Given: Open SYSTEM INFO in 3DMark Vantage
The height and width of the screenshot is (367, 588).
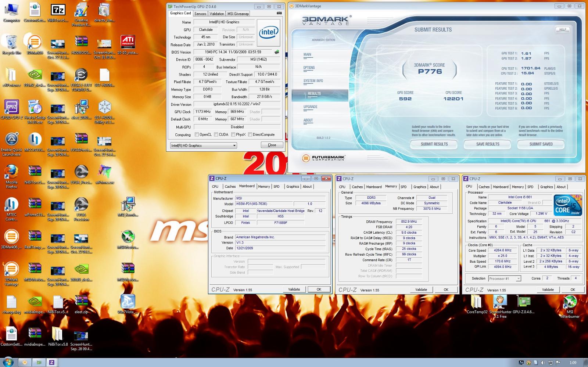Looking at the screenshot, I should pyautogui.click(x=313, y=81).
